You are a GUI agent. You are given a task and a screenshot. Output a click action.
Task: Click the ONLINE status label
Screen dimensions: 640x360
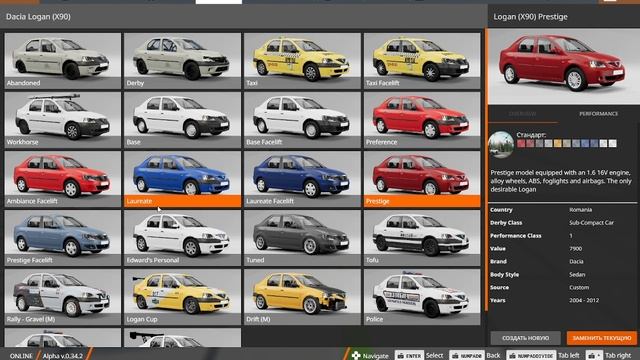(21, 356)
